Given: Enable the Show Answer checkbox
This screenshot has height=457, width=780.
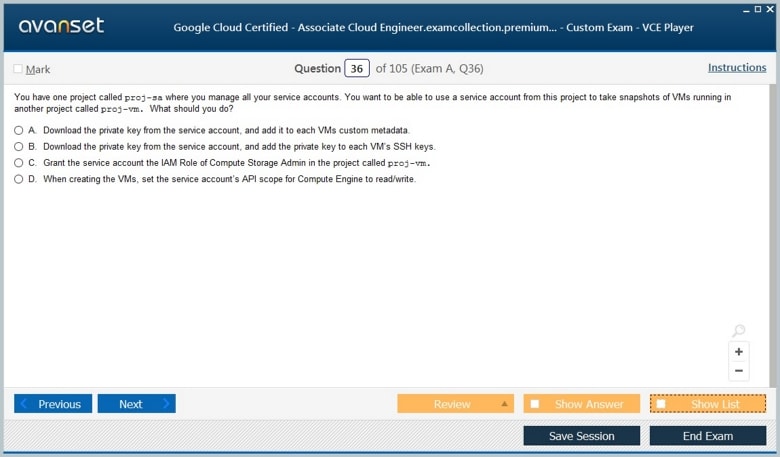Looking at the screenshot, I should [535, 404].
